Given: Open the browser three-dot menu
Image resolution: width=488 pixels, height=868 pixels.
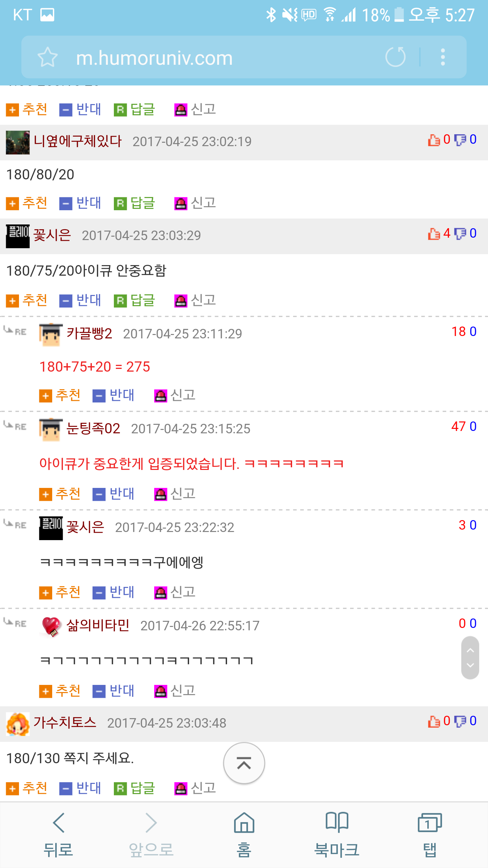Looking at the screenshot, I should click(x=443, y=57).
